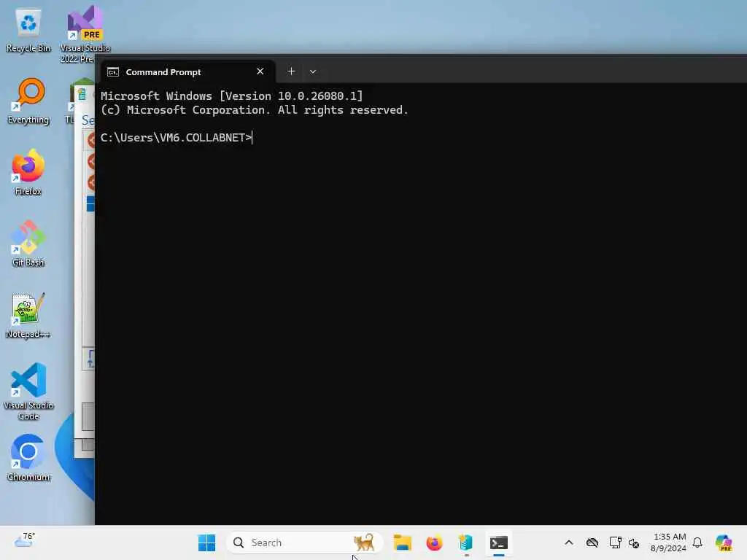Open File Explorer from the taskbar

click(x=402, y=542)
